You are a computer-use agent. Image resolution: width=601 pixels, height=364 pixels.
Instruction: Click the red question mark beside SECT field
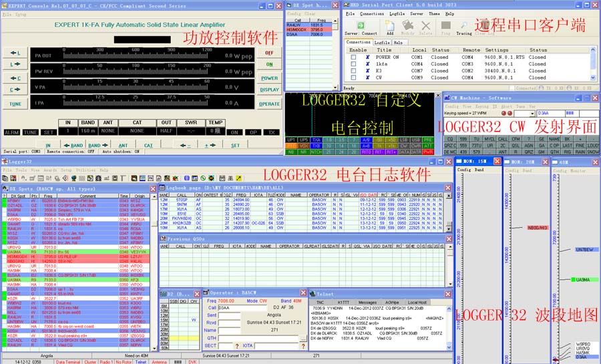coord(237,346)
